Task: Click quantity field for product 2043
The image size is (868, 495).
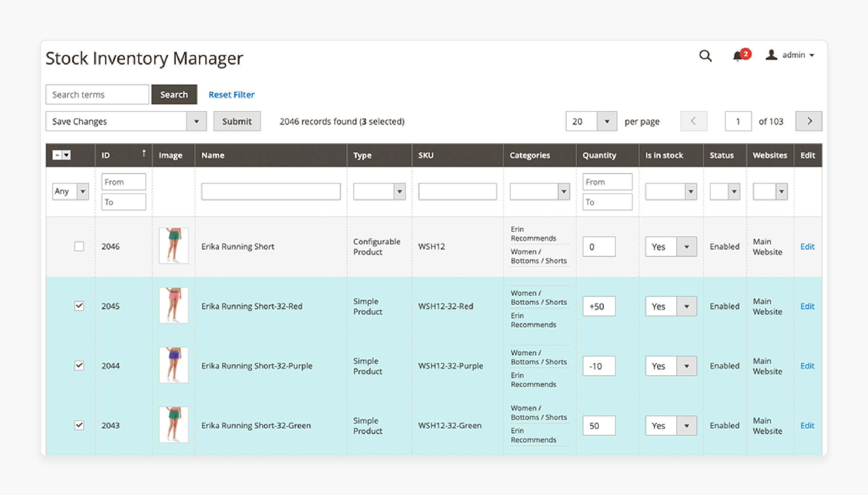Action: click(599, 426)
